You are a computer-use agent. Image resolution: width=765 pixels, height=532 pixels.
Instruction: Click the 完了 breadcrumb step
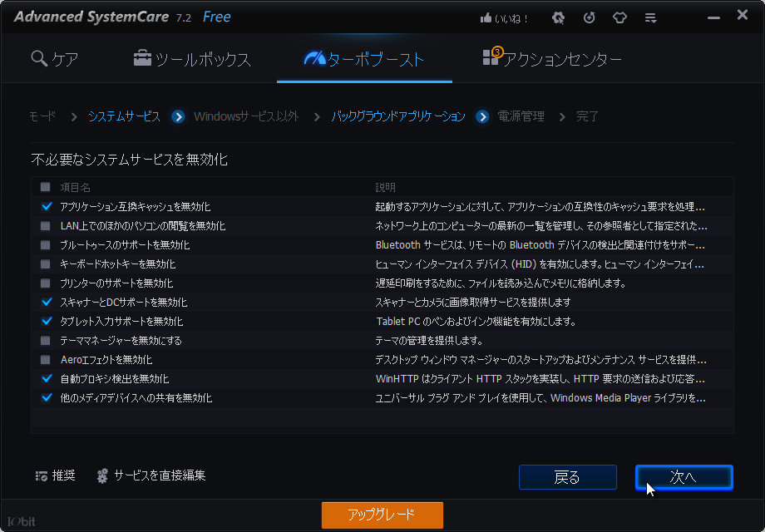tap(587, 116)
